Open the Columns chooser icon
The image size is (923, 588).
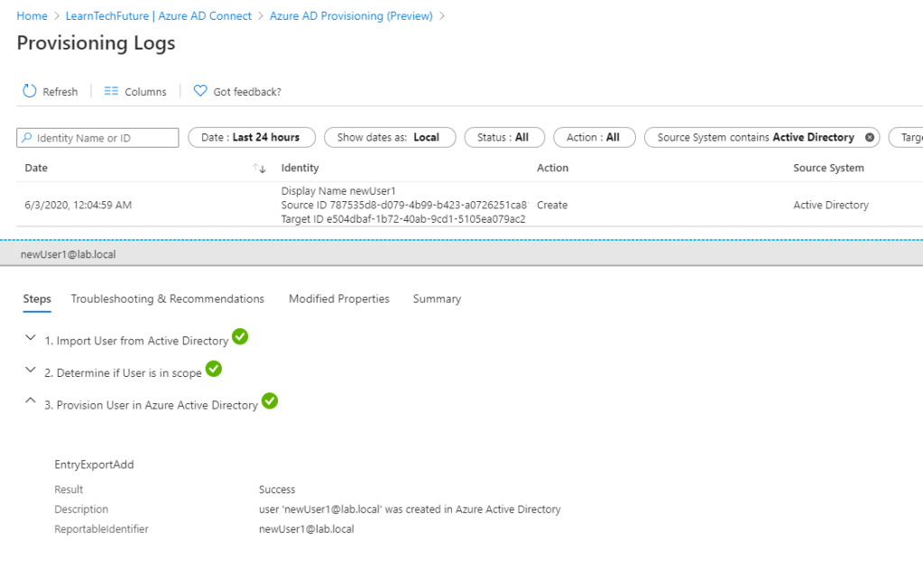pyautogui.click(x=112, y=91)
